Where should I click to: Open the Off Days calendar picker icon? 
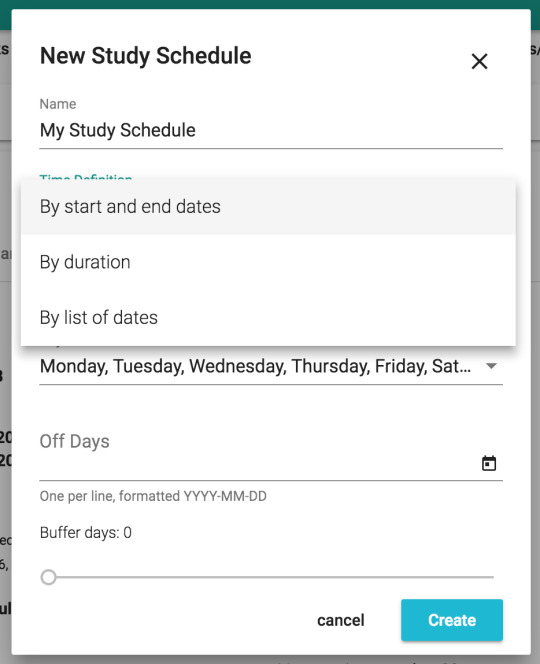[489, 463]
